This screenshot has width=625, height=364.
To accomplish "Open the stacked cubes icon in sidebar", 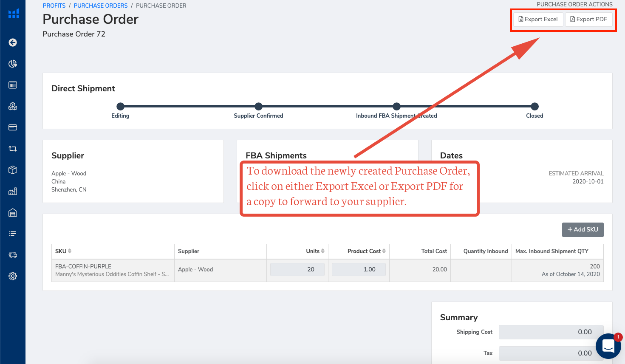I will [x=13, y=106].
